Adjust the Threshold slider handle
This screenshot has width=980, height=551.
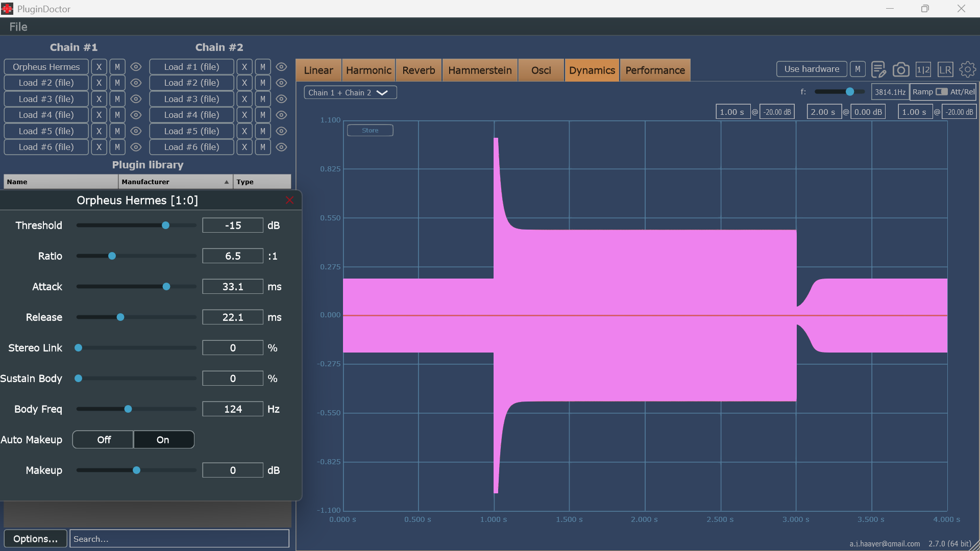165,226
